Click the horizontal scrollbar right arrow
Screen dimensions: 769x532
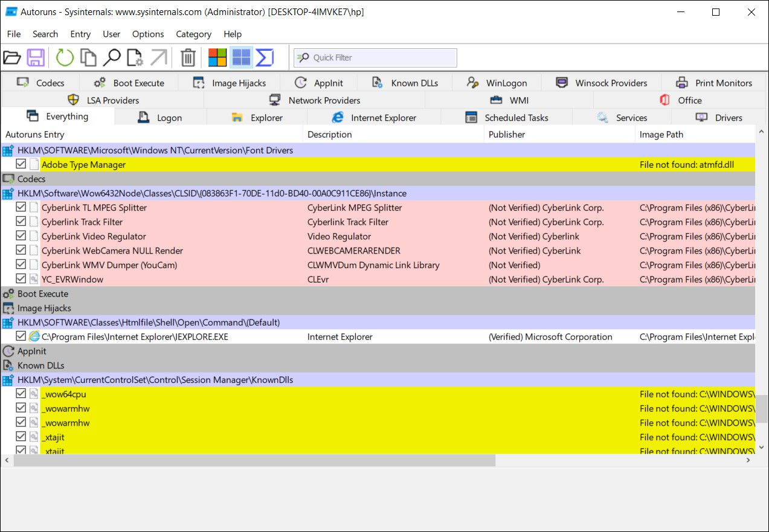tap(748, 460)
